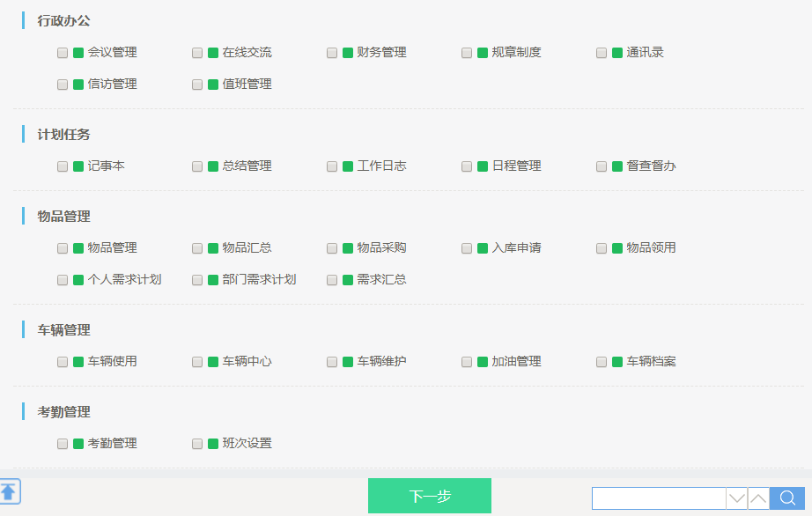Tick the 车辆中心 checkbox

coord(196,362)
